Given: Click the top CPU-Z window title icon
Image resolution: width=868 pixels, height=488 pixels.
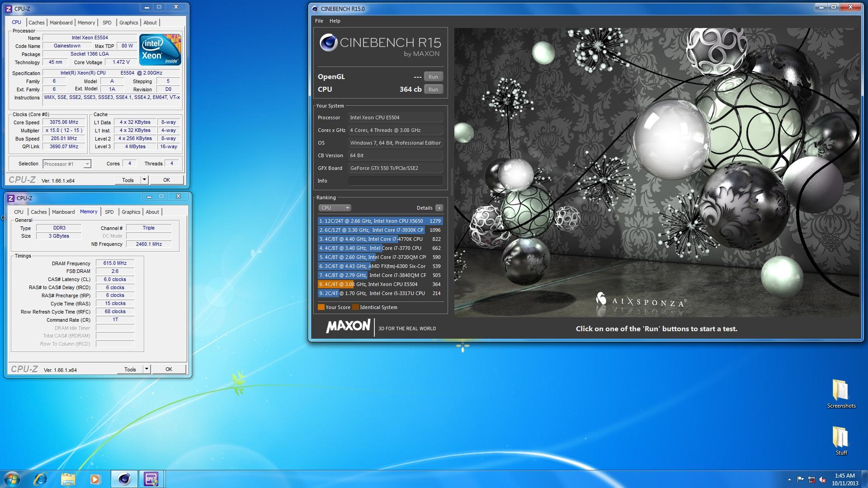Looking at the screenshot, I should [9, 9].
